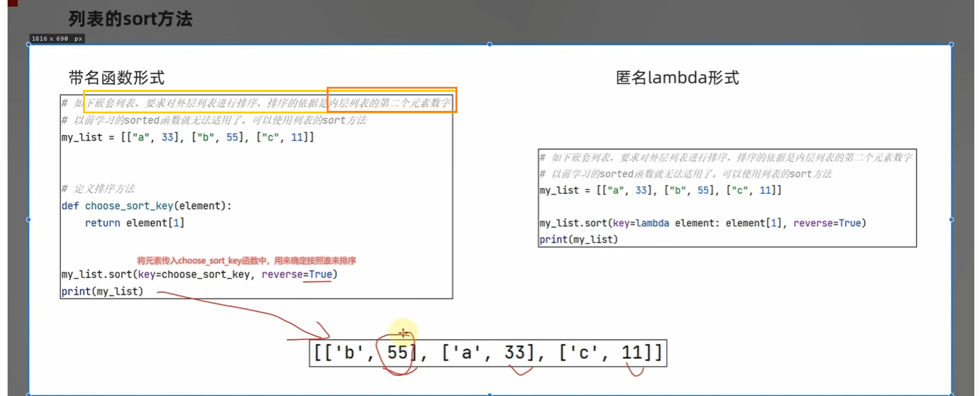Click the my_list assignment line in the right code box
The height and width of the screenshot is (396, 980).
(660, 190)
